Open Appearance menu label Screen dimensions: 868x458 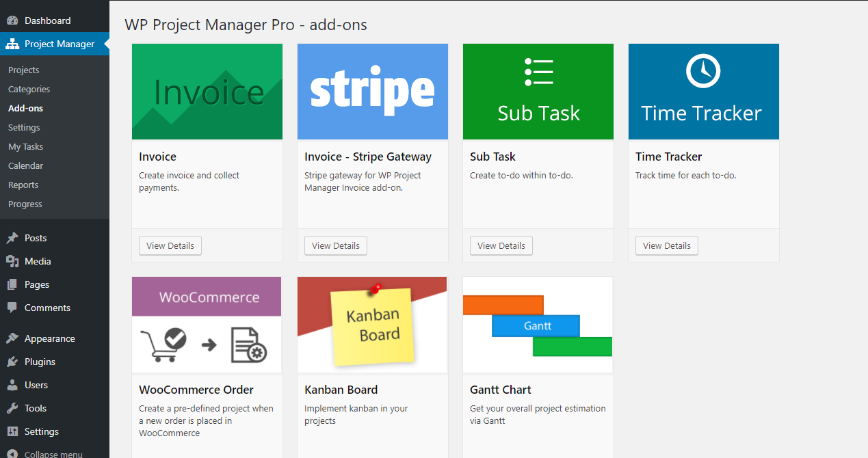point(50,338)
